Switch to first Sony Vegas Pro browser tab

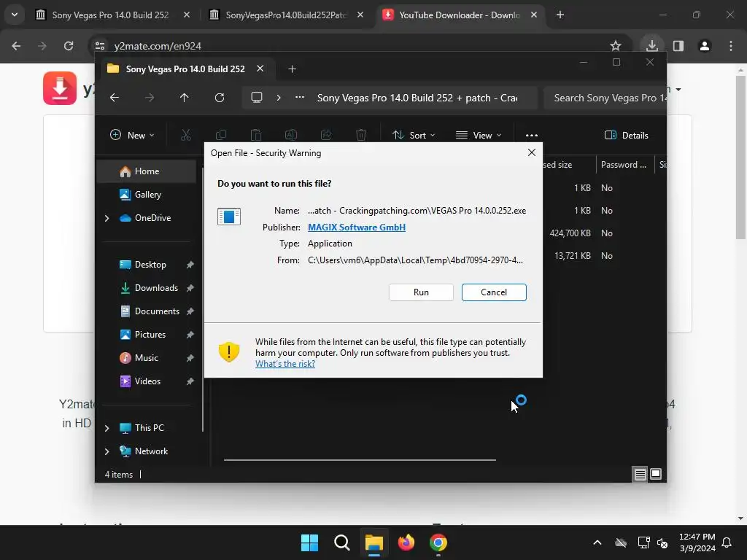point(111,15)
